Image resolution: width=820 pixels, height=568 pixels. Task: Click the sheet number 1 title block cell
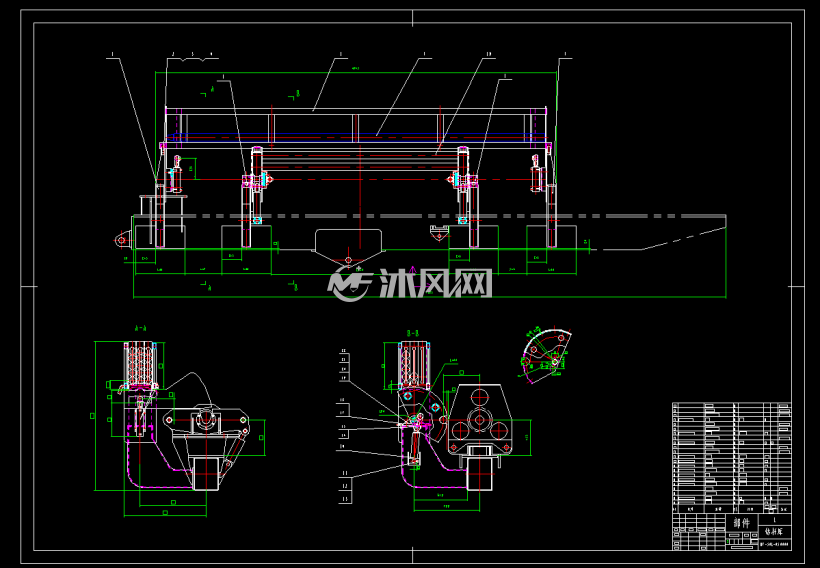(775, 520)
